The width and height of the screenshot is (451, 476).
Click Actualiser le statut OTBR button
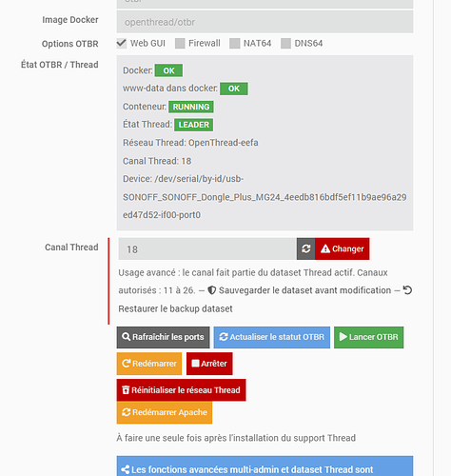272,337
